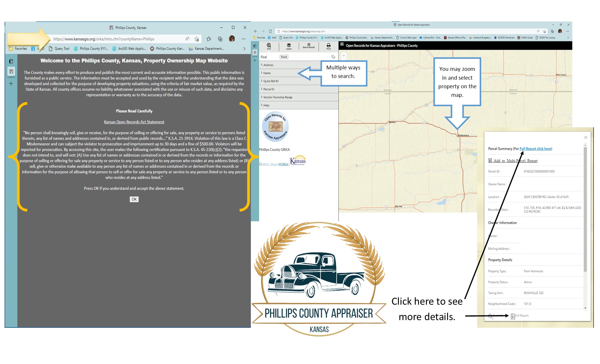
Task: Expand the Address search section
Action: 299,65
